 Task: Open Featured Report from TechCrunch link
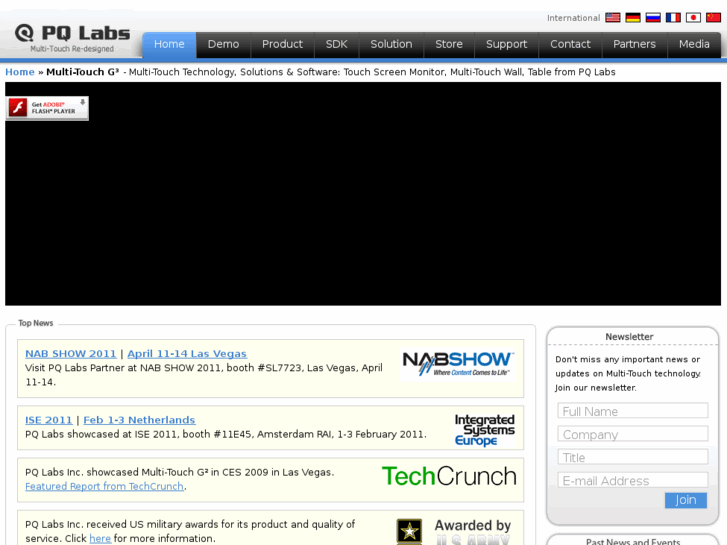(x=104, y=487)
